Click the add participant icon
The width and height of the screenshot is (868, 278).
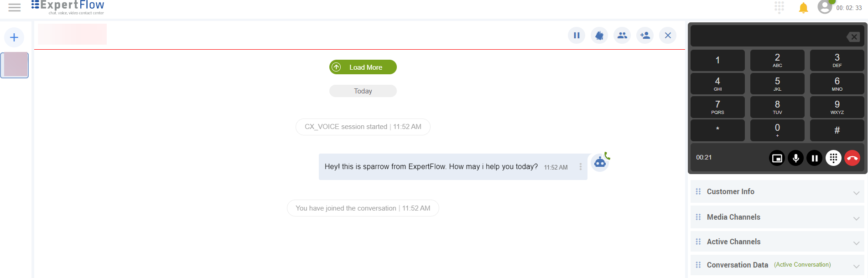tap(645, 35)
